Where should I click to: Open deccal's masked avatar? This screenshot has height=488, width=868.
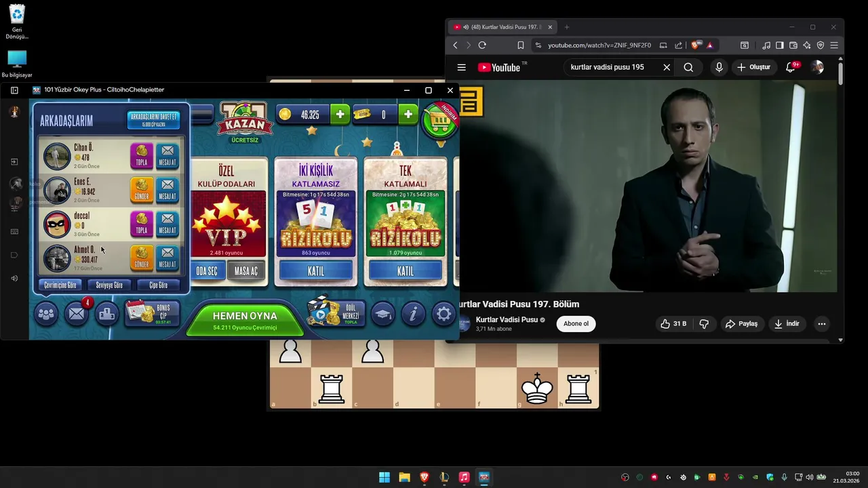pyautogui.click(x=57, y=224)
